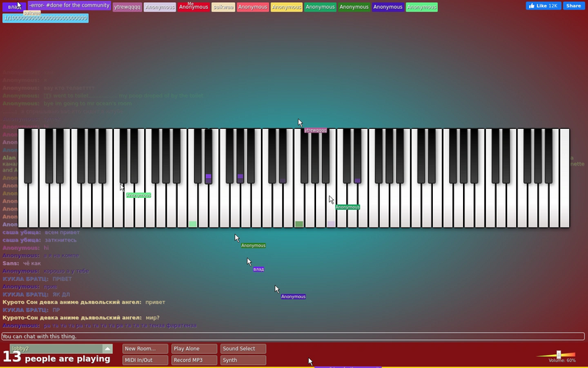
Task: Select the suikwaa user name tag
Action: [223, 7]
